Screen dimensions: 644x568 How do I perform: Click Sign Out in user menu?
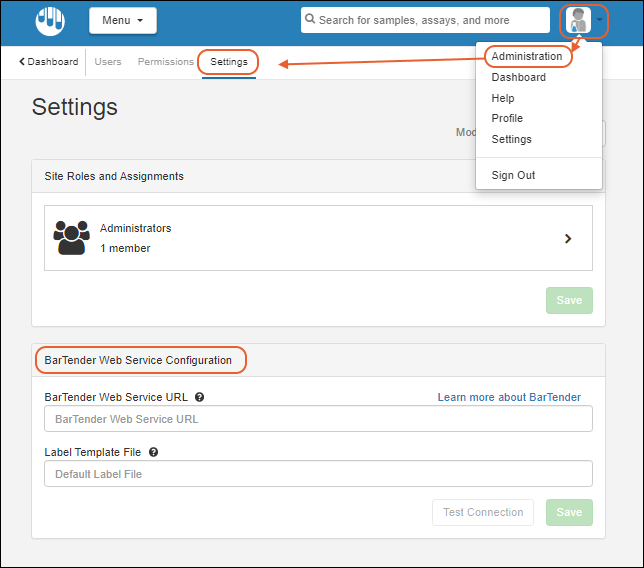[x=513, y=175]
